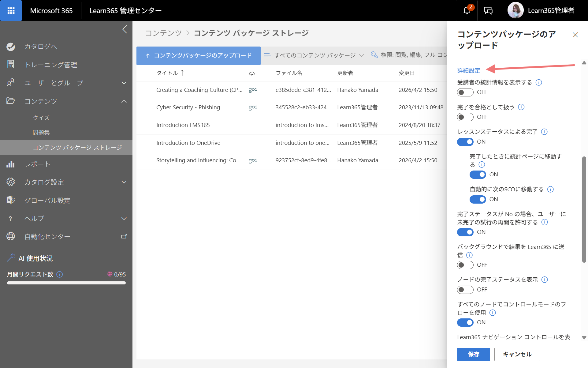
Task: Open the feedback chat icon in header
Action: coord(488,11)
